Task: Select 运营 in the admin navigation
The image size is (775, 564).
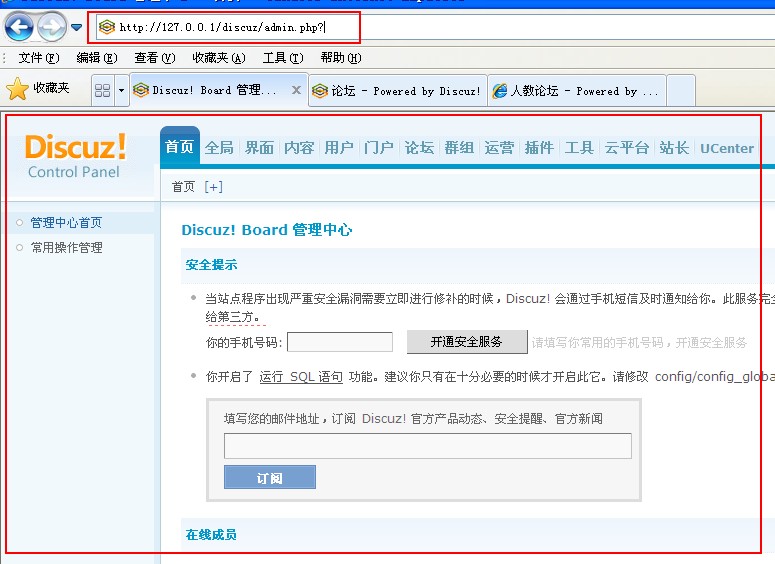Action: 499,148
